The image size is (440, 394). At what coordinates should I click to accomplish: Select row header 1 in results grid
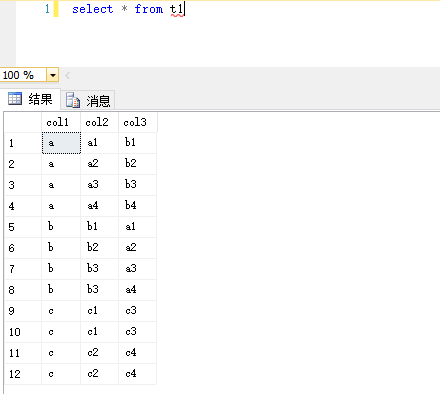23,143
